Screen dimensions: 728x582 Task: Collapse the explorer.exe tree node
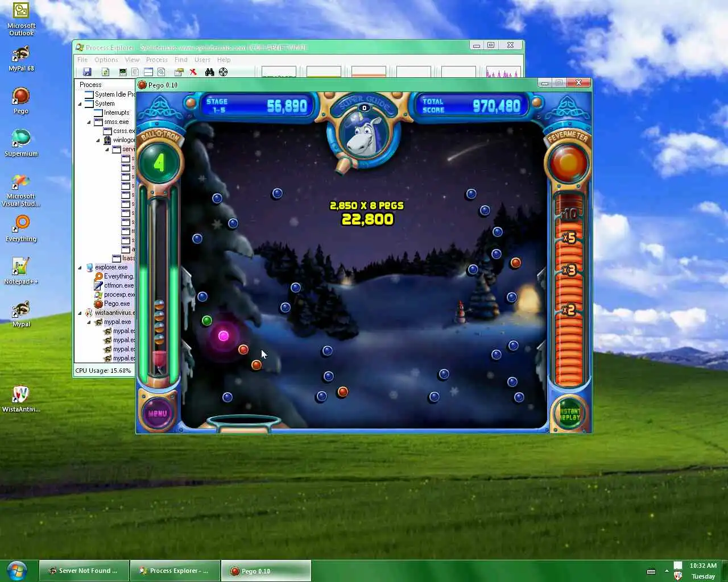pos(80,267)
